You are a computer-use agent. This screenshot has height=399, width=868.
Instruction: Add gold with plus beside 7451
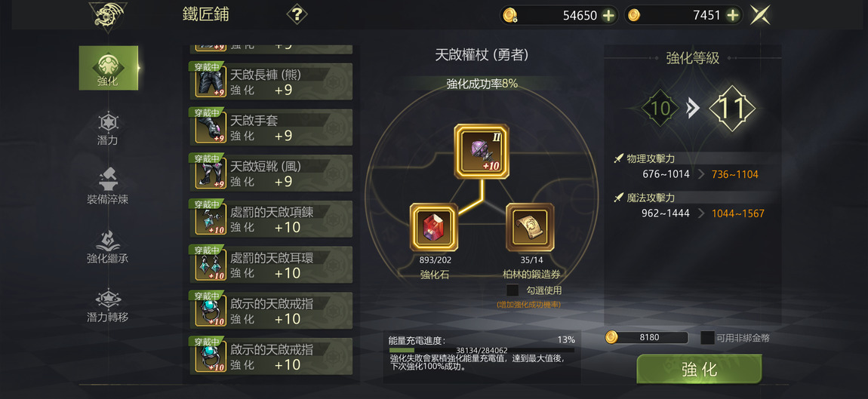click(x=732, y=16)
